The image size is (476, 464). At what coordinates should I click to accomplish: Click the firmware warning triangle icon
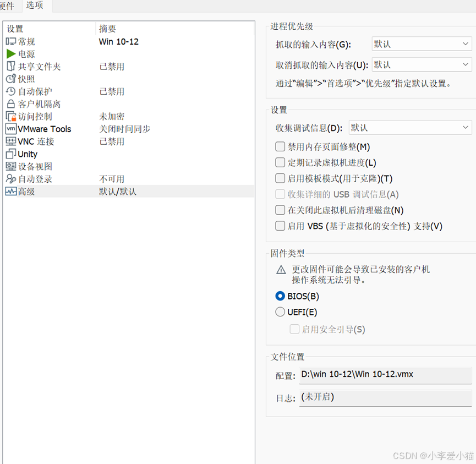[x=281, y=270]
